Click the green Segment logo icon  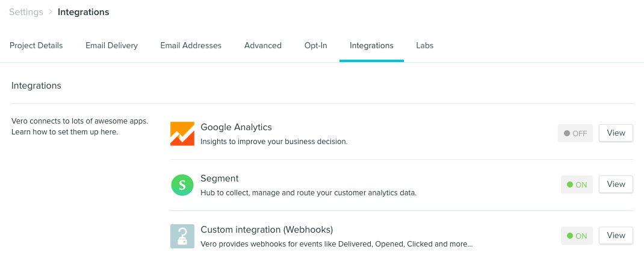182,185
